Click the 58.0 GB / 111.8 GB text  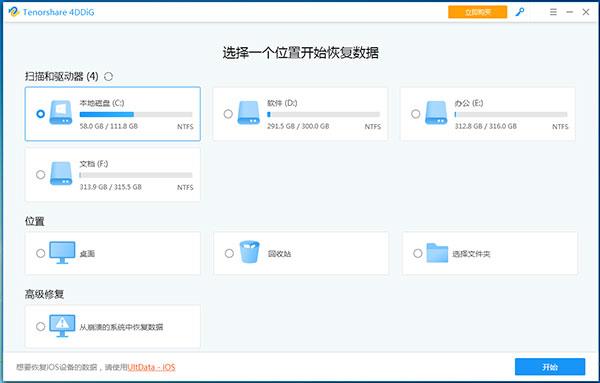click(x=109, y=126)
